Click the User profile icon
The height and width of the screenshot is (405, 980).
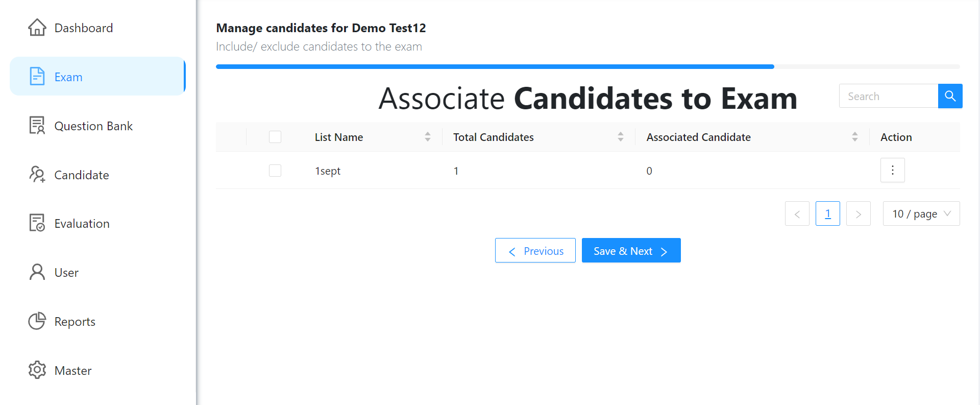(37, 272)
